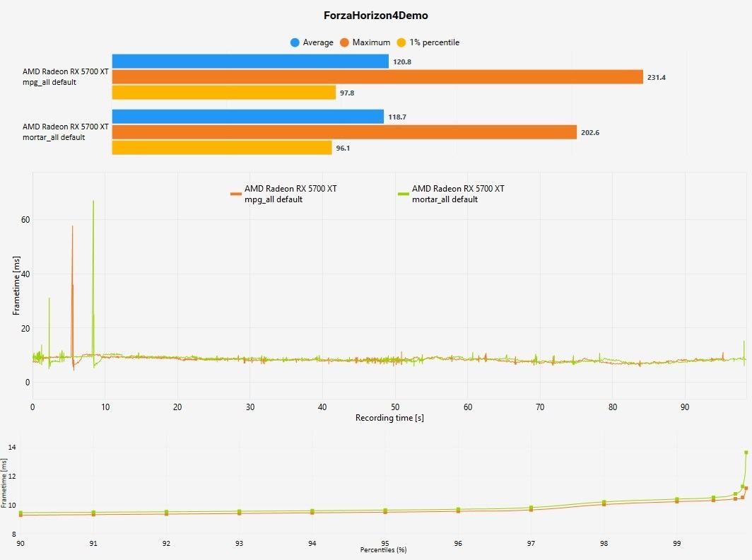Image resolution: width=752 pixels, height=560 pixels.
Task: Select the yellow 1% percentile bar valued 96.1
Action: point(222,148)
